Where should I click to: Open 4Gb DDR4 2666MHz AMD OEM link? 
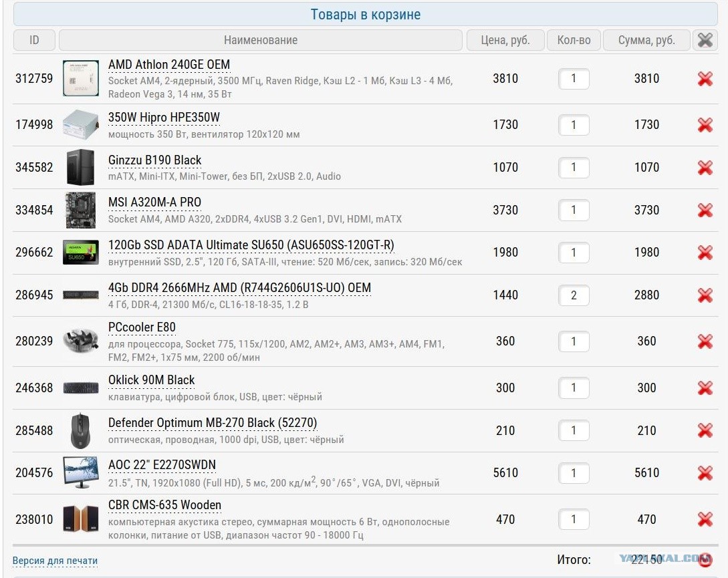(x=239, y=288)
